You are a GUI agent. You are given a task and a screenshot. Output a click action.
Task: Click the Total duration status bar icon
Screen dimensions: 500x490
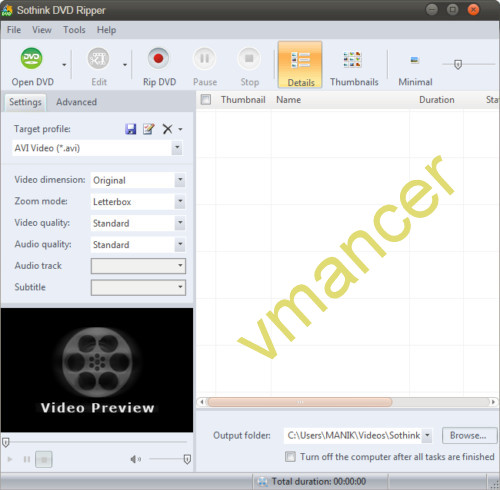(263, 481)
